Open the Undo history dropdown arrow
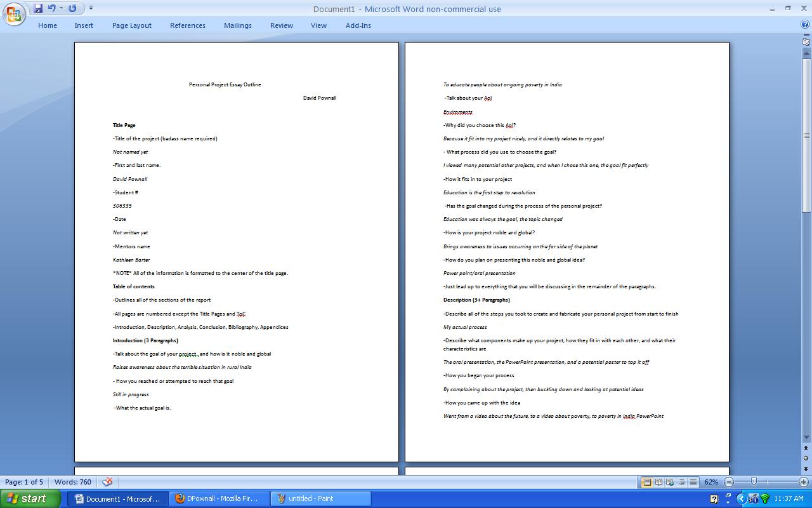This screenshot has width=812, height=508. click(61, 8)
